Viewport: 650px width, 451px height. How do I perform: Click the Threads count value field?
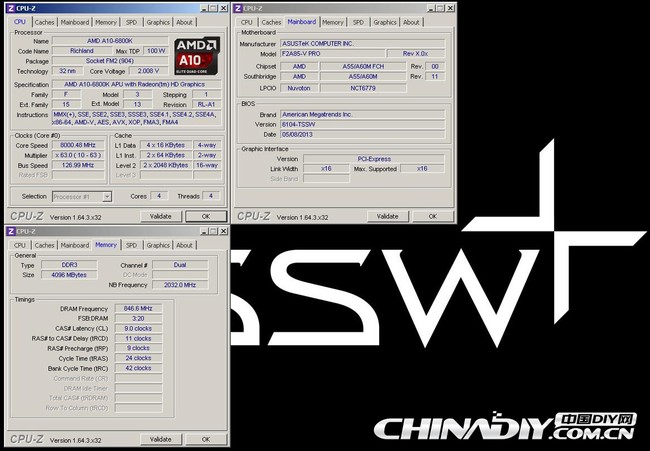point(211,196)
